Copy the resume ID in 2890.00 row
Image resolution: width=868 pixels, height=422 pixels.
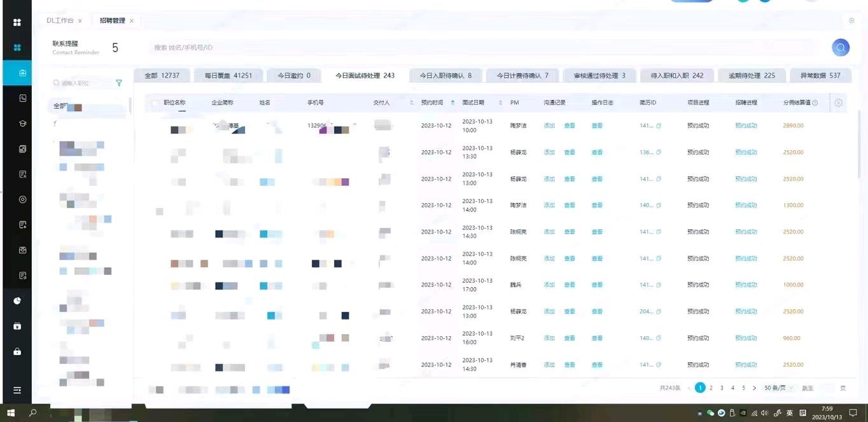(659, 126)
